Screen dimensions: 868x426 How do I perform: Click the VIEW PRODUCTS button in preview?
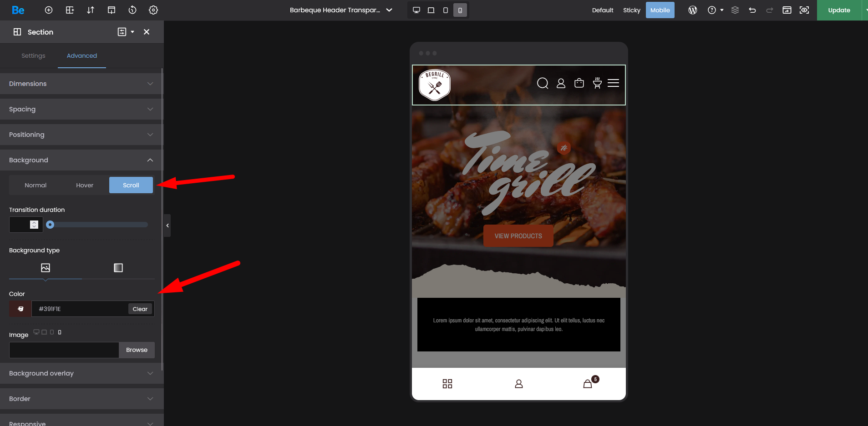pyautogui.click(x=518, y=236)
